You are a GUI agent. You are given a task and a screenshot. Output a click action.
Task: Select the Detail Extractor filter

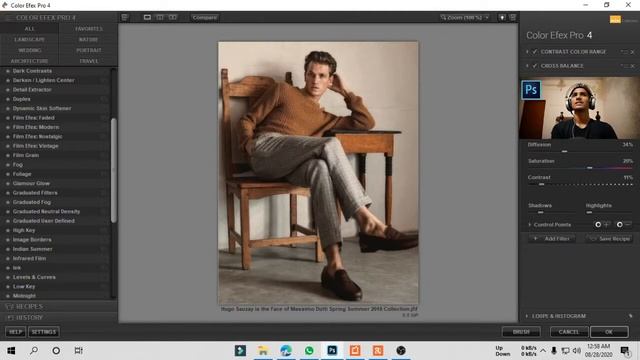point(32,90)
